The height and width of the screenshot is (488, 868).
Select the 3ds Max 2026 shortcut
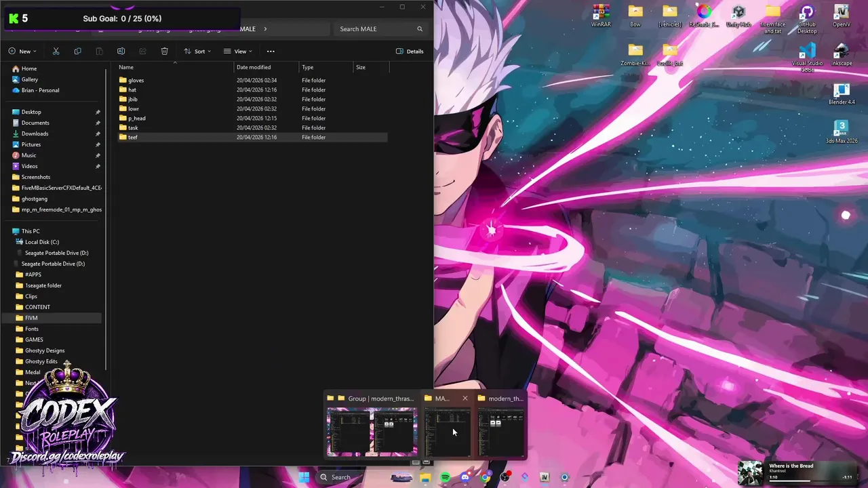click(842, 132)
